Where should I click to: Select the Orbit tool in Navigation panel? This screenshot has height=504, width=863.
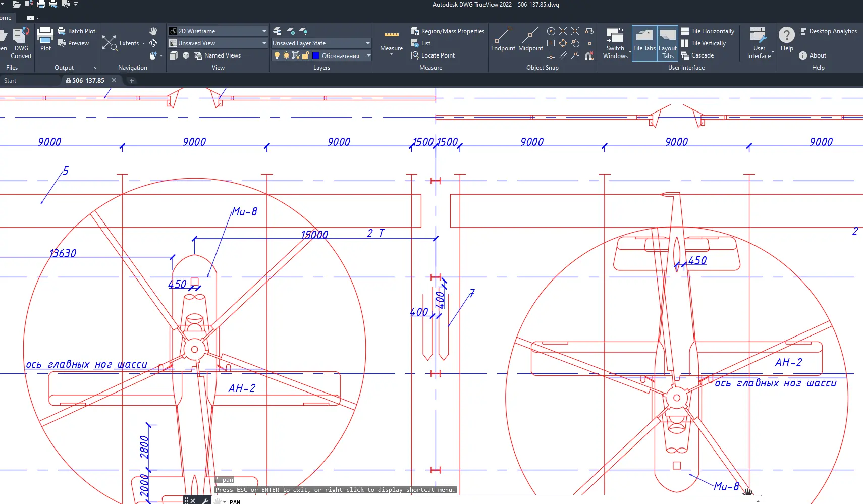coord(153,43)
